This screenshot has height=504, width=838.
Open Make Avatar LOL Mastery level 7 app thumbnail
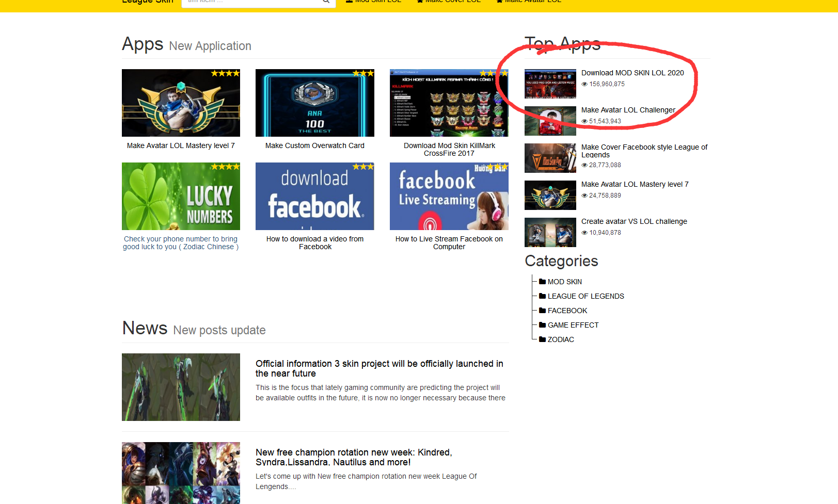coord(181,103)
